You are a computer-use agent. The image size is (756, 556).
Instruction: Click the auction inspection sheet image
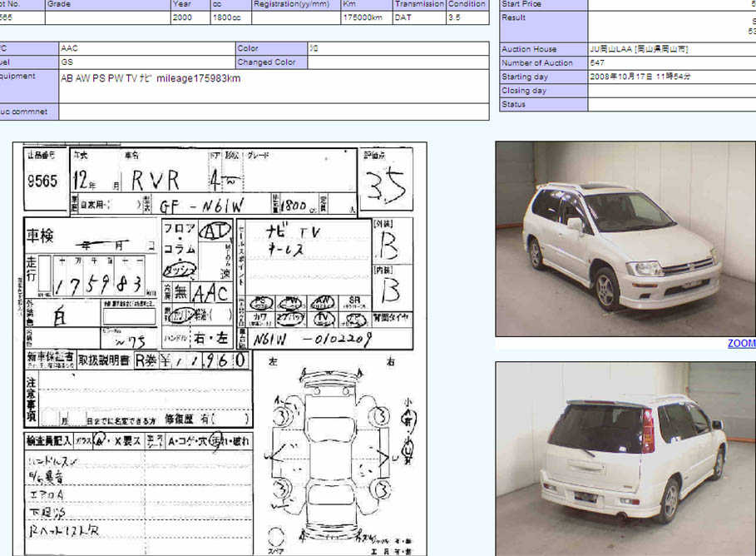pos(220,349)
